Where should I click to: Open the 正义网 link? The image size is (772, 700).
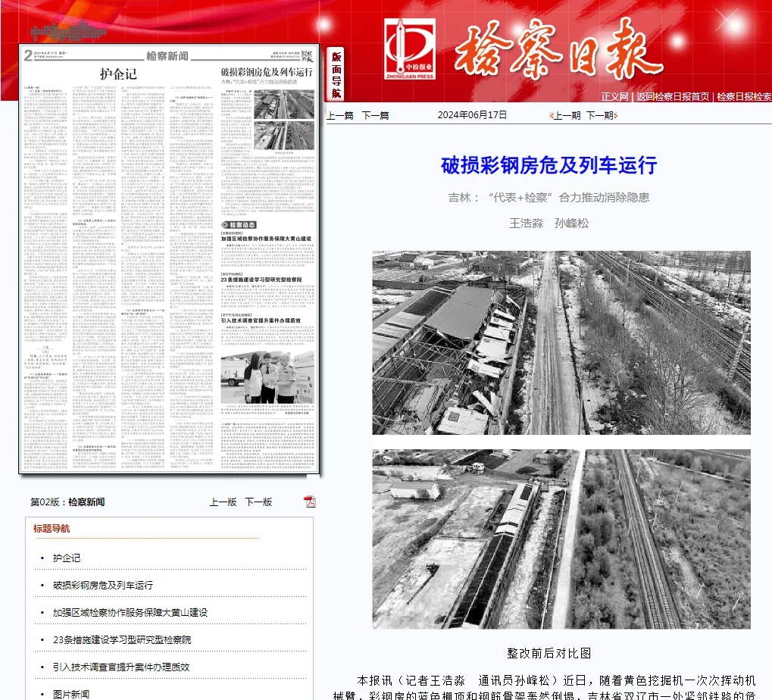tap(614, 96)
